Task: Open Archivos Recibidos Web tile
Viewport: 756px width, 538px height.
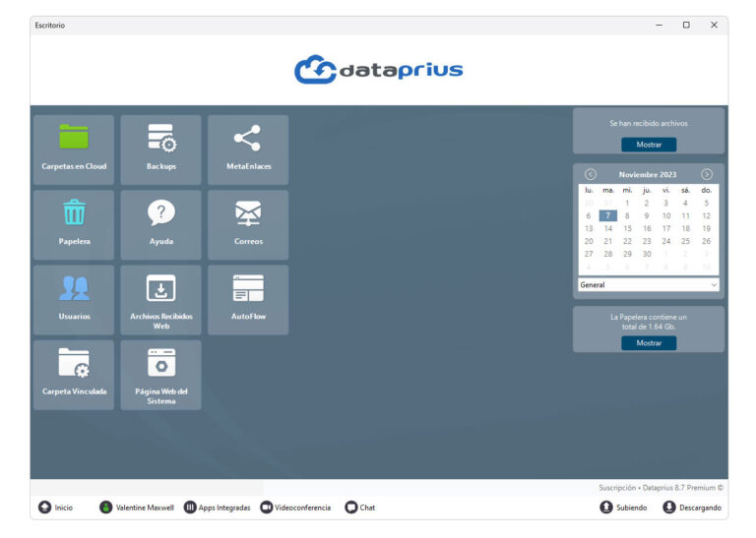Action: (x=161, y=300)
